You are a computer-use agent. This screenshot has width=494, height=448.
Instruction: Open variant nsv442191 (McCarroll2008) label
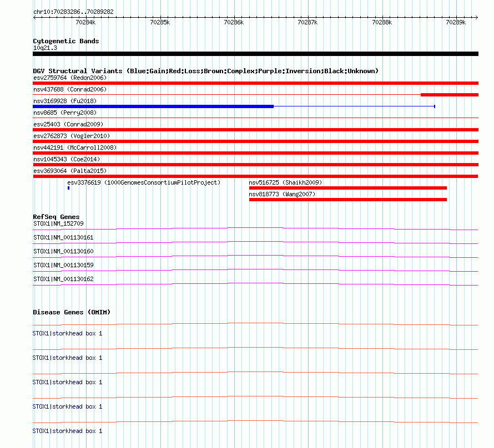tap(75, 147)
